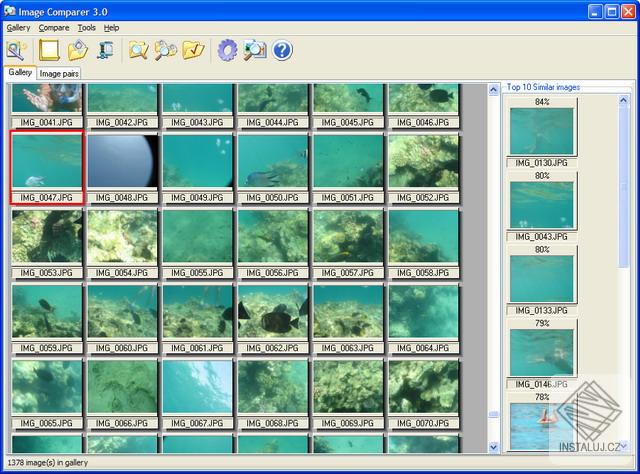Open the Gallery menu

18,28
